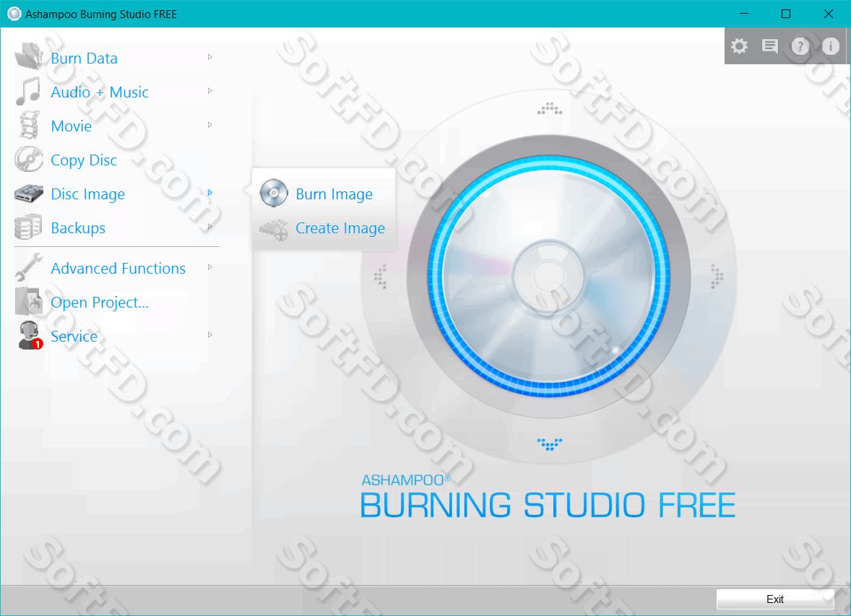Choose Open Project...
851x616 pixels.
99,303
